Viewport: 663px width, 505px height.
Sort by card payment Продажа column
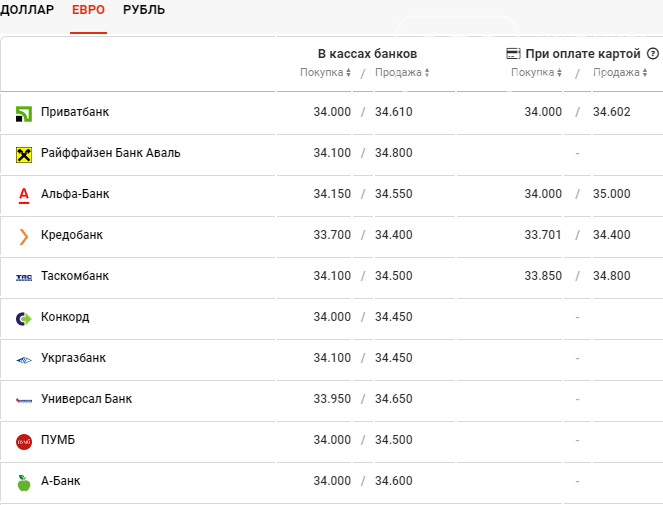tap(620, 72)
